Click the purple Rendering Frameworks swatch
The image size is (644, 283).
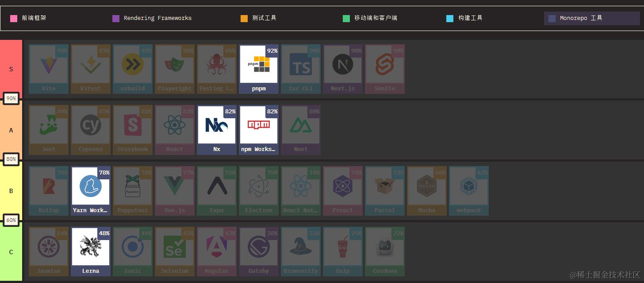coord(116,19)
